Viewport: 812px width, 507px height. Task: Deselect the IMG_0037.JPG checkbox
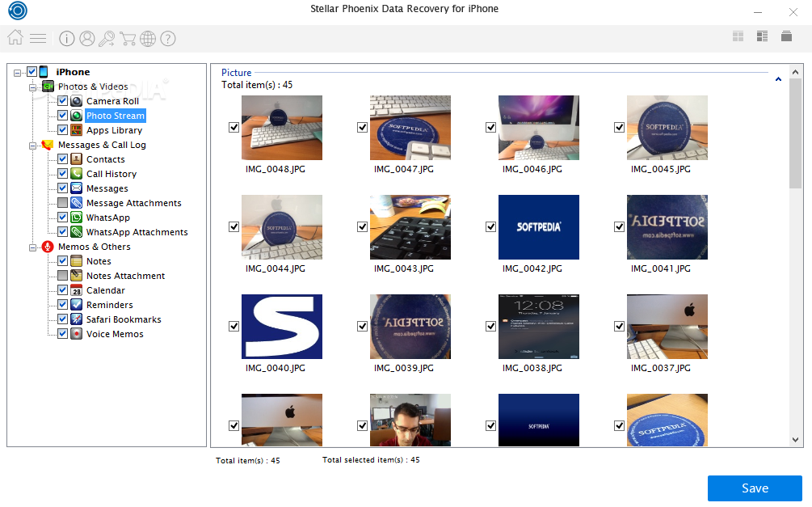619,326
